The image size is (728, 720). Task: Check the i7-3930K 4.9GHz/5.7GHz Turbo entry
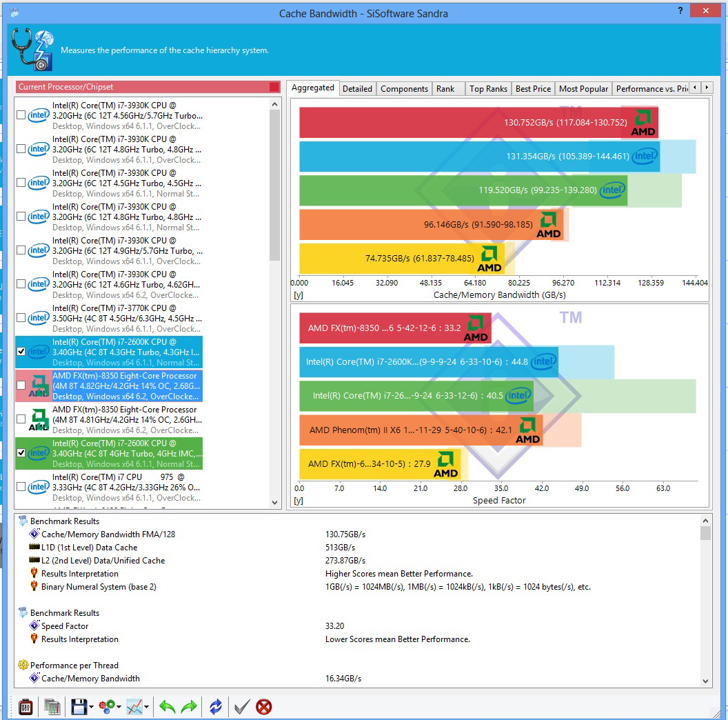[x=21, y=250]
